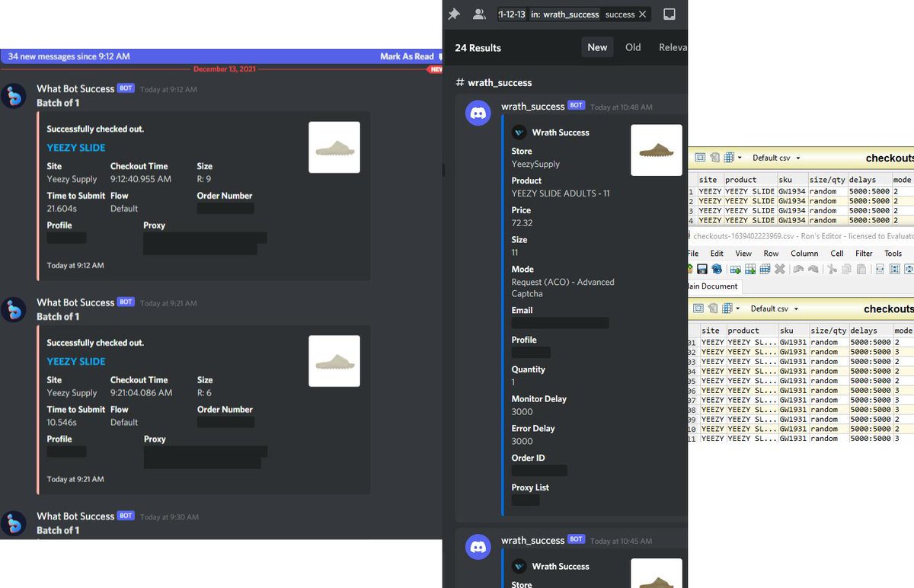Open the YEEZY SLIDE link in 9:12 AM message
The image size is (914, 588).
click(76, 148)
